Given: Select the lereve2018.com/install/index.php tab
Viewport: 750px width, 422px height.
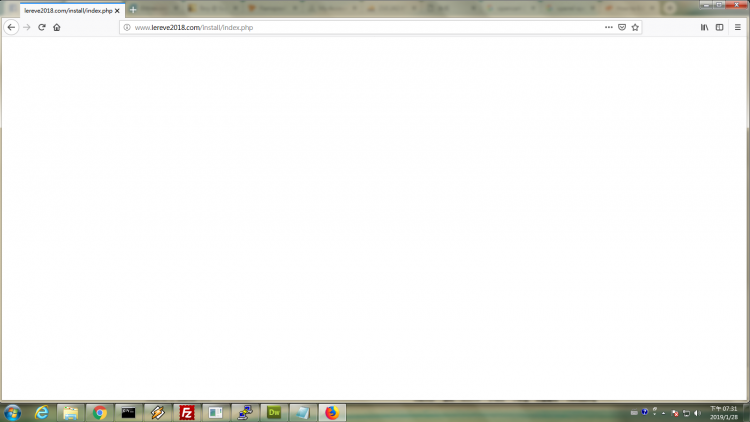Looking at the screenshot, I should 66,10.
